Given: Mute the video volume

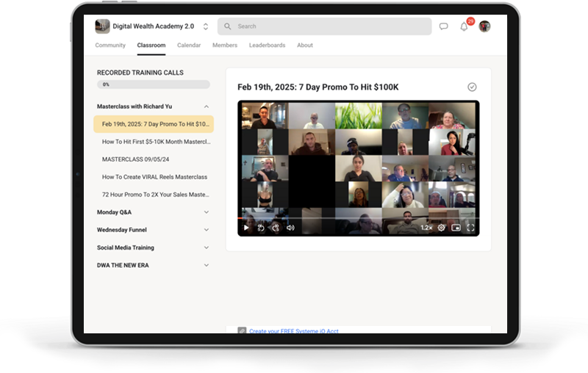Looking at the screenshot, I should (290, 228).
